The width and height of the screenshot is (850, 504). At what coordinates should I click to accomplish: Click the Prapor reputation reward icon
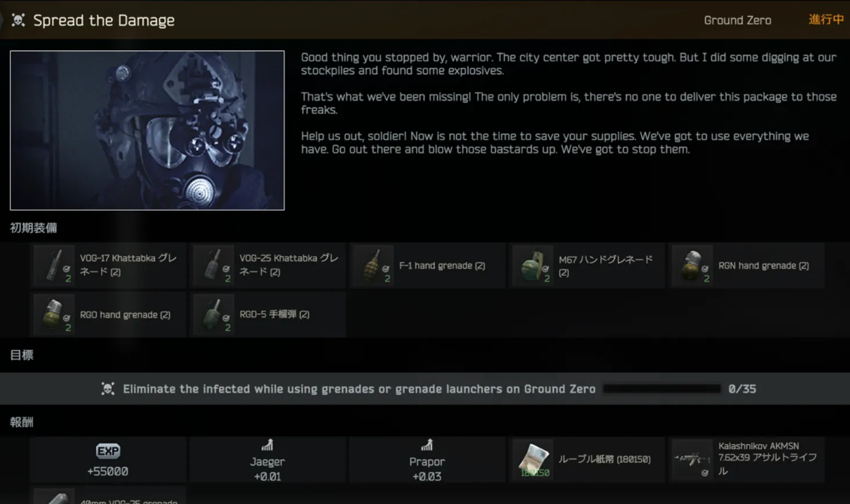coord(427,445)
